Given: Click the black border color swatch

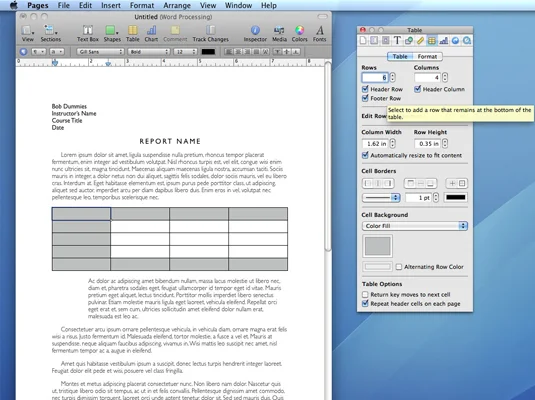Looking at the screenshot, I should click(456, 197).
